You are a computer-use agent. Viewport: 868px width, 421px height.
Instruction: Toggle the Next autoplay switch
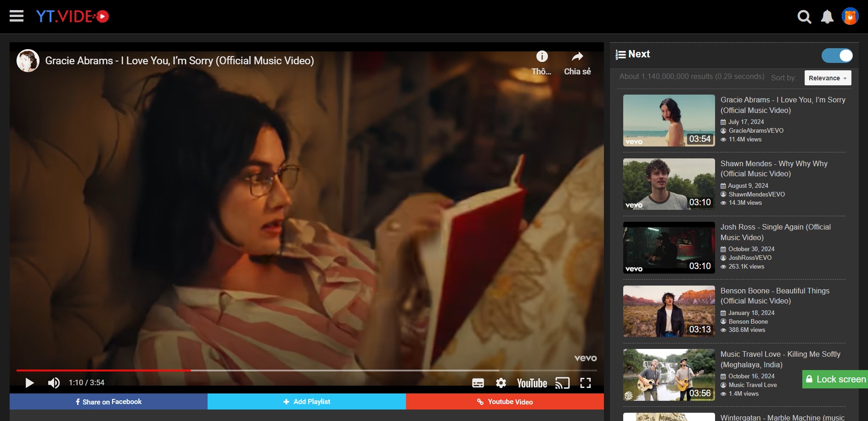pos(837,56)
